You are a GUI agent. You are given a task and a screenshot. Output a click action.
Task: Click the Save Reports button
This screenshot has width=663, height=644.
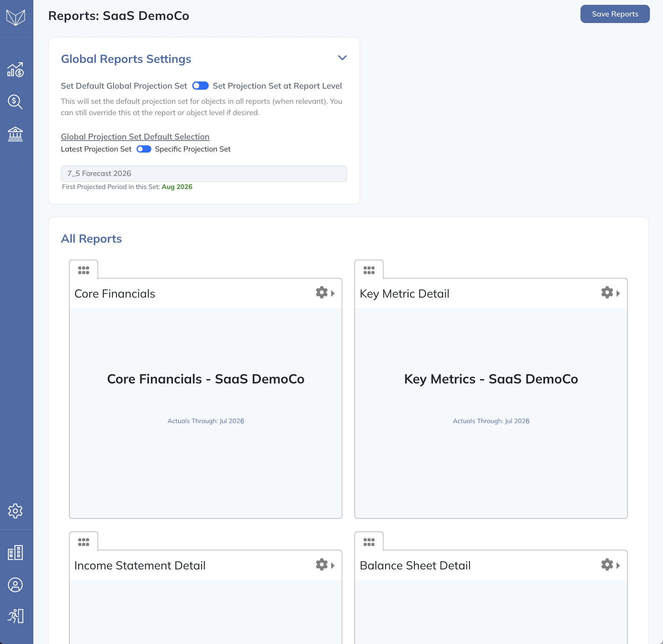(x=615, y=14)
